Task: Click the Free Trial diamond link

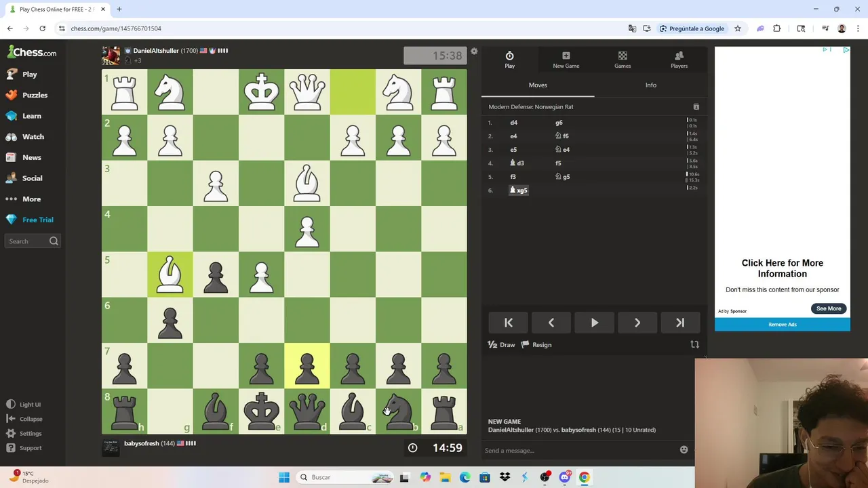Action: 30,220
